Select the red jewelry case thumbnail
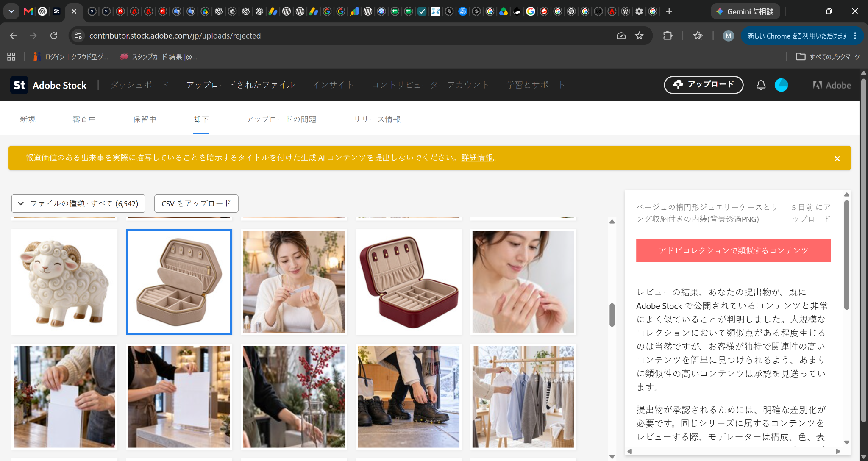The height and width of the screenshot is (461, 868). [x=409, y=282]
